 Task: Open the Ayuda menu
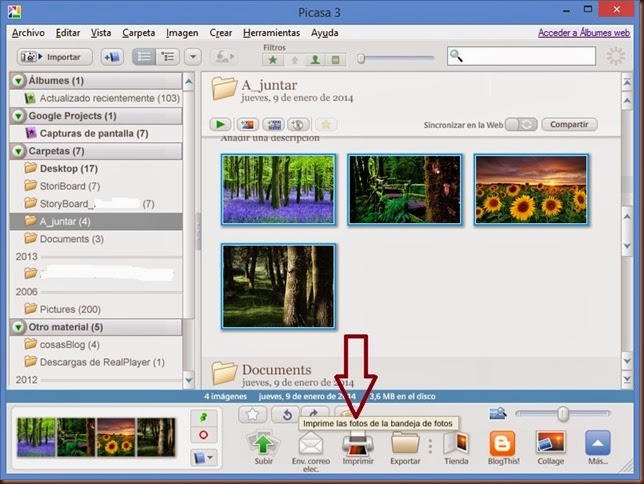click(324, 32)
